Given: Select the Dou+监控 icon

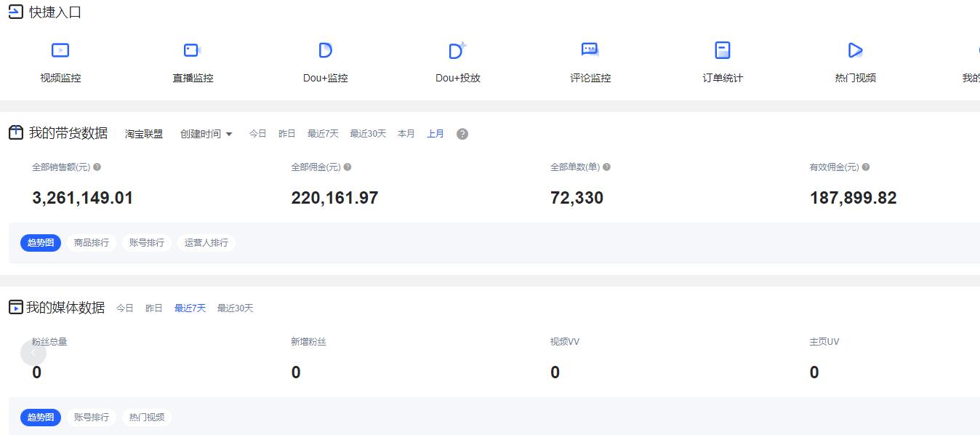Looking at the screenshot, I should click(324, 49).
